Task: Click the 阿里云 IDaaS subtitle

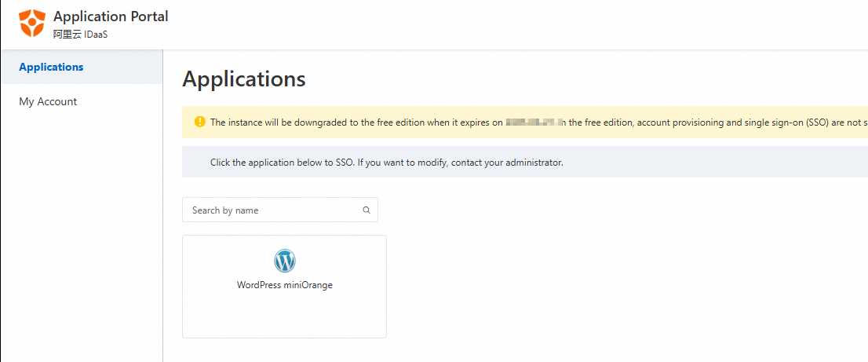Action: click(80, 35)
